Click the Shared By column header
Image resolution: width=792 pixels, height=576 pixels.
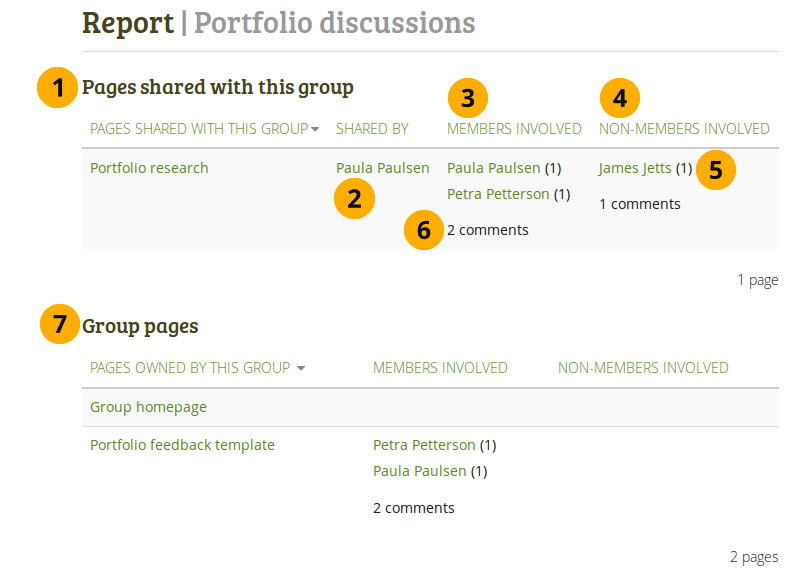(x=372, y=129)
